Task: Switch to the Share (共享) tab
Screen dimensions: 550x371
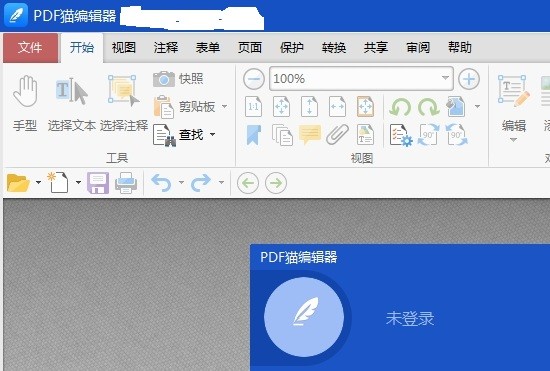Action: point(376,48)
